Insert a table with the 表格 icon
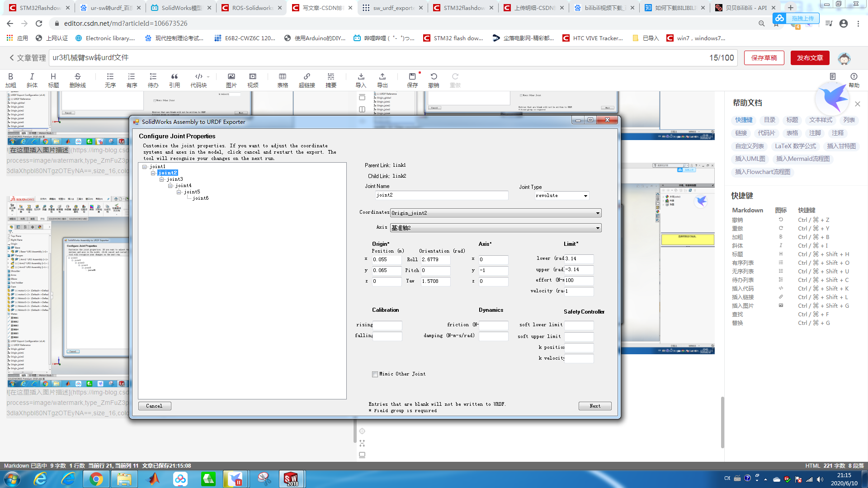 [283, 80]
